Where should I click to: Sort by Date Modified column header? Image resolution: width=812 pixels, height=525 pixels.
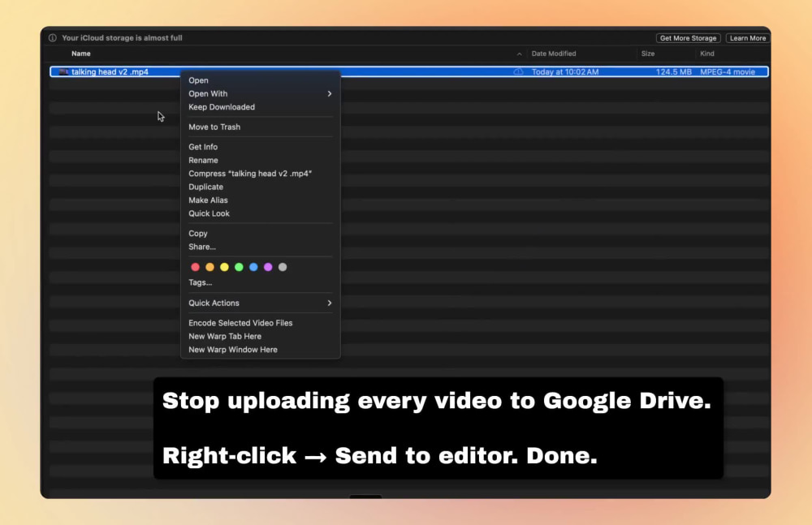(x=554, y=54)
